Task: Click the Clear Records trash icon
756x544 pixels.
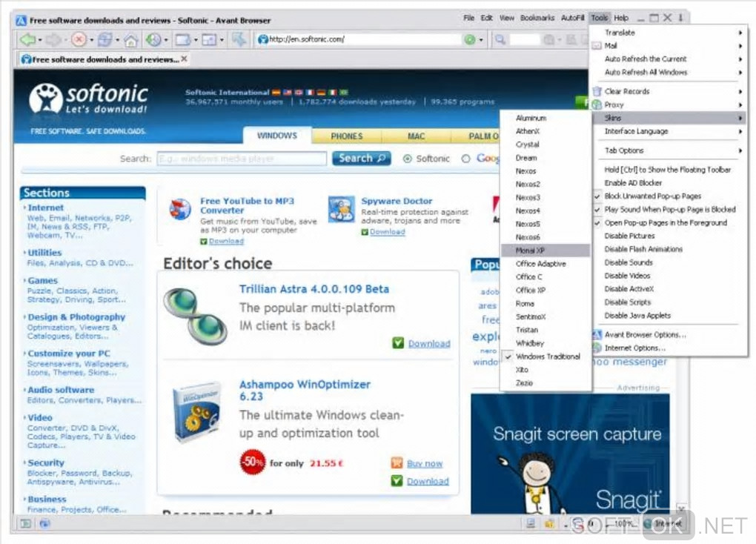Action: 597,91
